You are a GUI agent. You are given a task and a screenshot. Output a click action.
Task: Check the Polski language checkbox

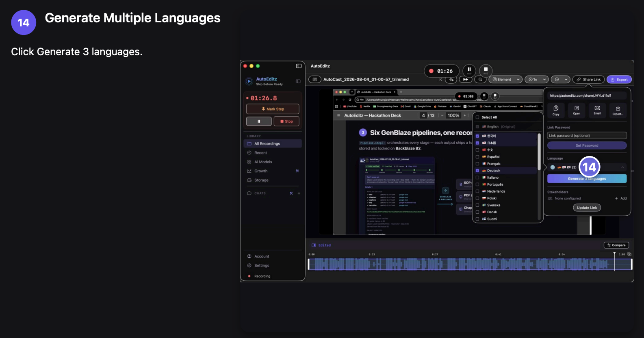[477, 198]
